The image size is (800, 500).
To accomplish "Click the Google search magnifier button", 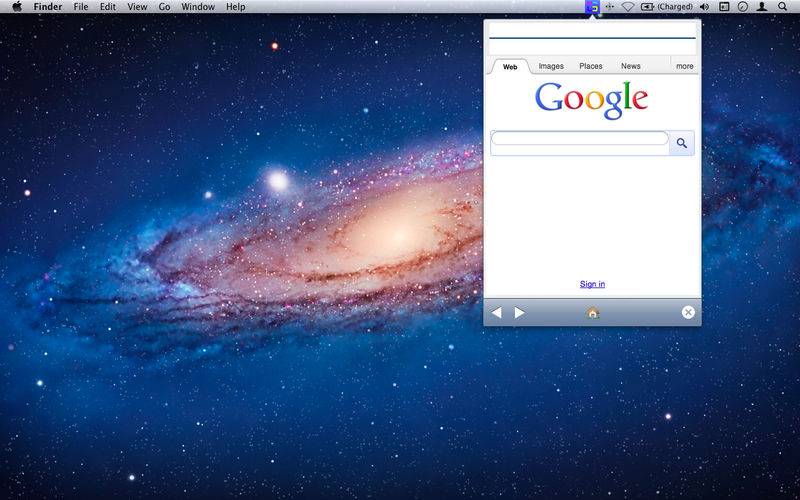I will [x=682, y=143].
